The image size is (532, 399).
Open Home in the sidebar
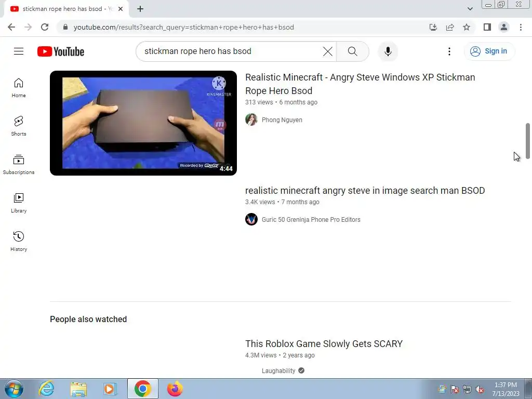point(19,88)
